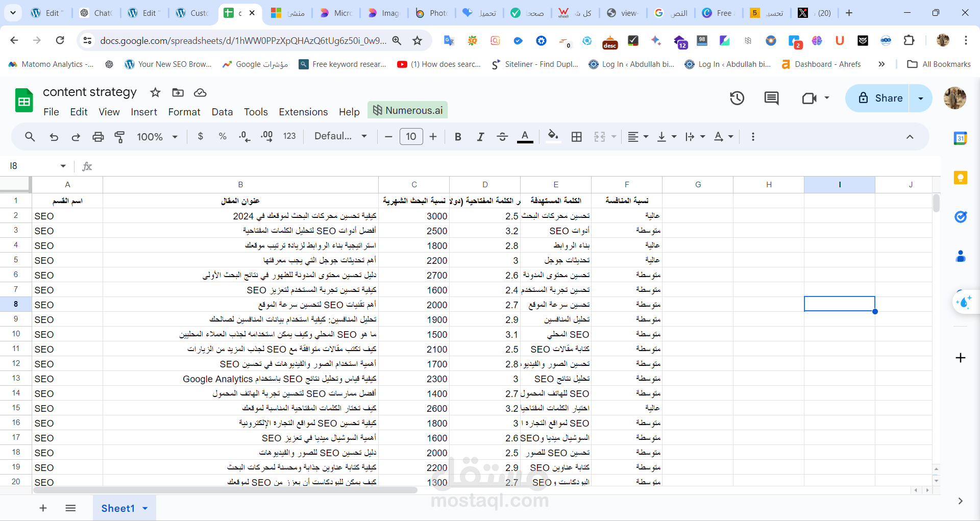This screenshot has height=521, width=980.
Task: Decrease font size with minus button
Action: (x=388, y=136)
